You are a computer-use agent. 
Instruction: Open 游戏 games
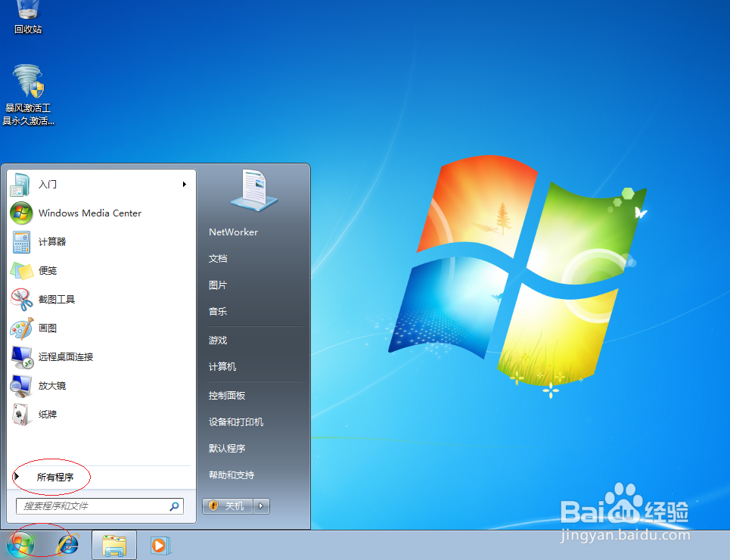point(218,341)
